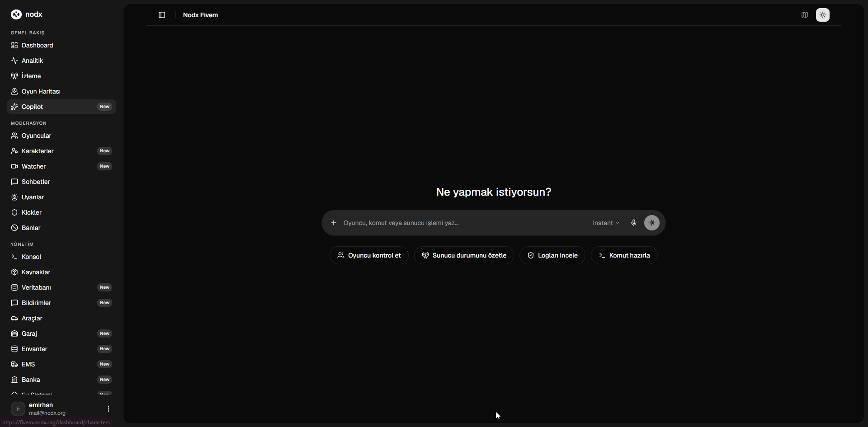Click the Oyuncu kontrol et suggestion
Viewport: 868px width, 427px height.
(369, 255)
